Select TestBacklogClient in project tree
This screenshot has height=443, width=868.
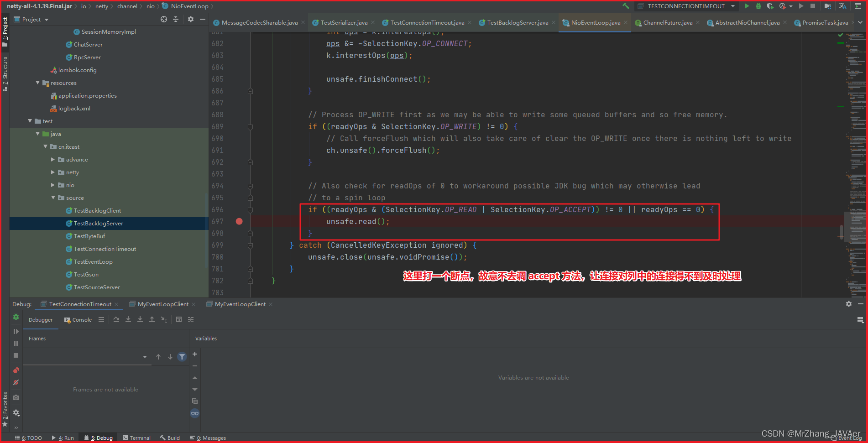point(97,210)
